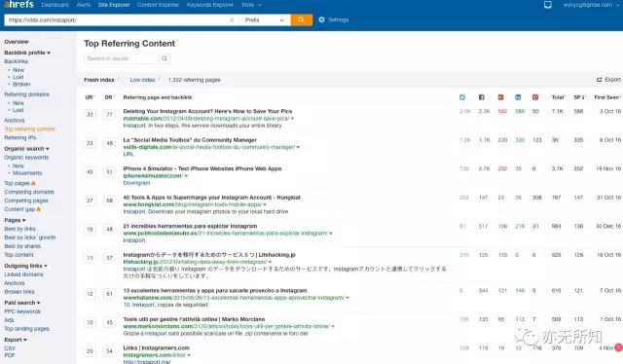
Task: Click the orange search magnifier button
Action: pyautogui.click(x=301, y=19)
